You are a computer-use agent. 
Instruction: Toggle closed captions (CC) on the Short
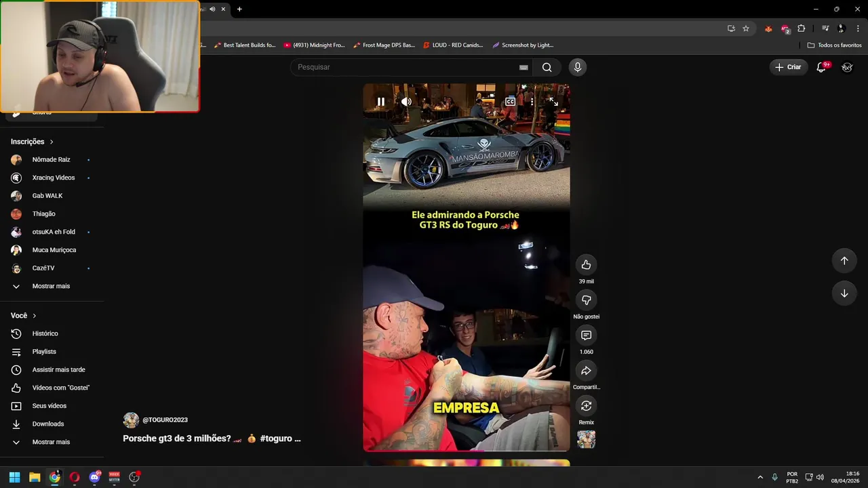pyautogui.click(x=510, y=102)
